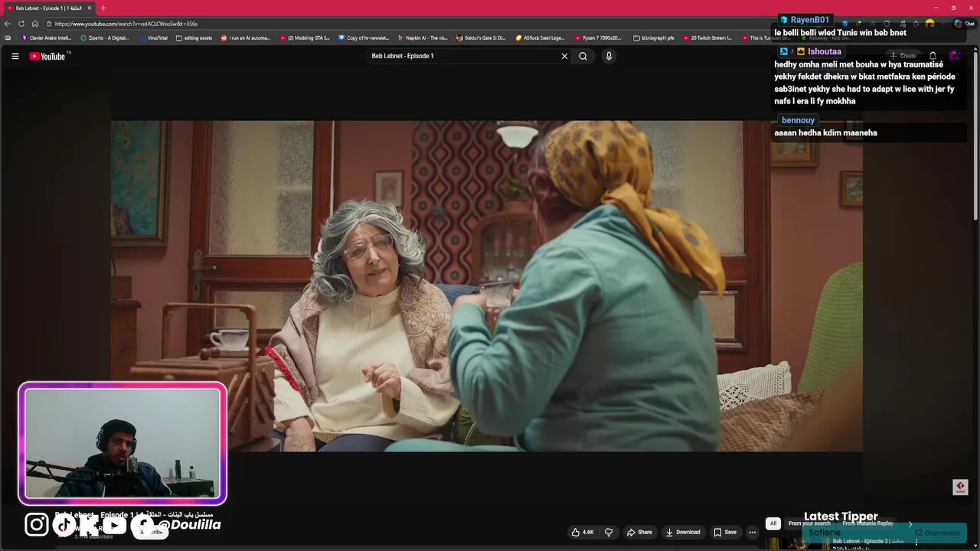Open the 'Ryzen 7 7800x3D...' bookmark
The image size is (980, 551).
(x=599, y=37)
